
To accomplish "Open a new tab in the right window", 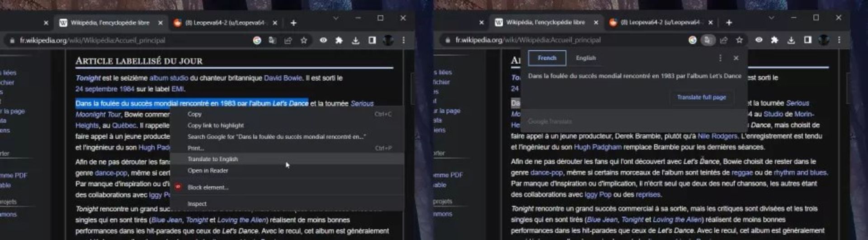I will 729,23.
